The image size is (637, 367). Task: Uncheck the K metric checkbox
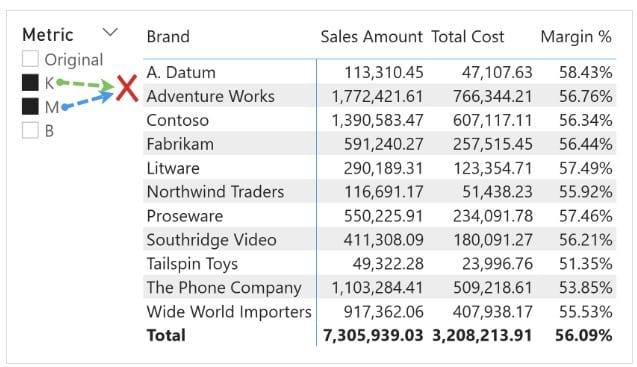pos(30,83)
